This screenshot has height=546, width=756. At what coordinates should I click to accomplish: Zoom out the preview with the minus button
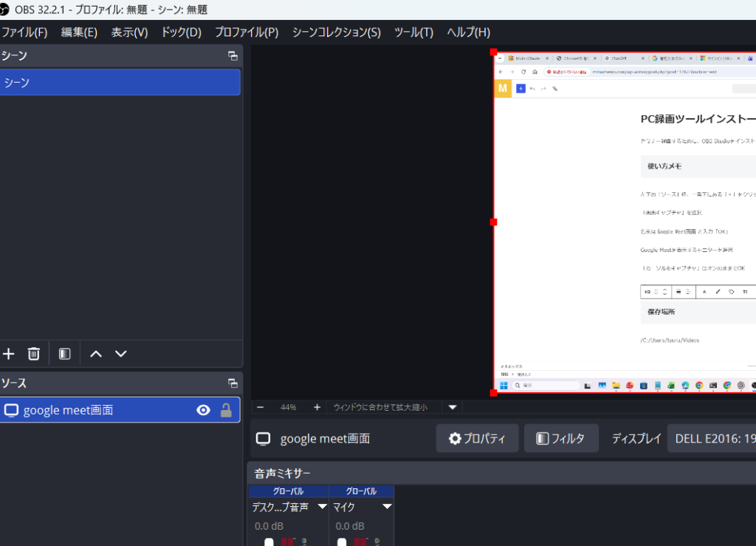pyautogui.click(x=261, y=408)
